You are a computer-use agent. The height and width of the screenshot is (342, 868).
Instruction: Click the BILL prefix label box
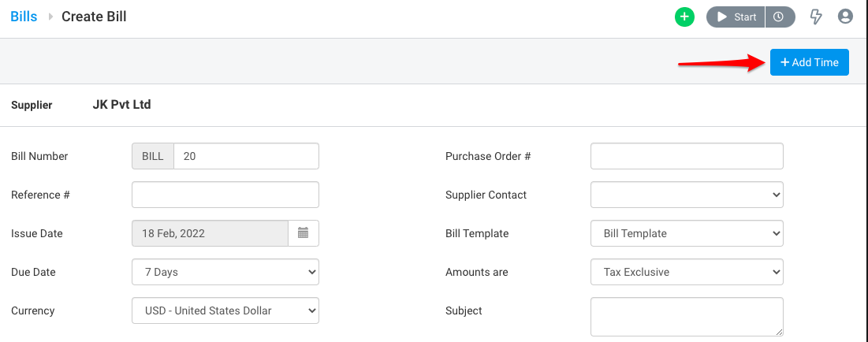tap(152, 156)
